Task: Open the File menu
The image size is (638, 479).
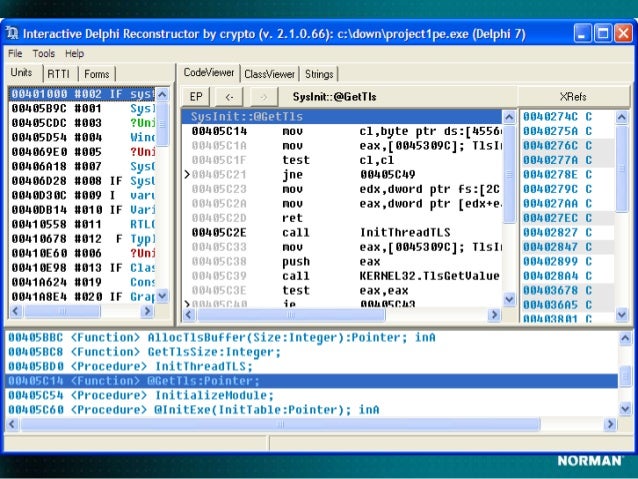Action: [15, 53]
